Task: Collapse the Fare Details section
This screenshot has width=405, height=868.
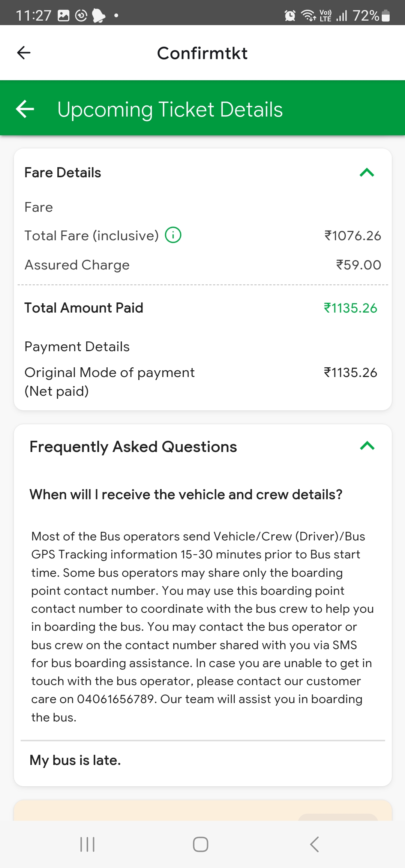Action: [x=367, y=173]
